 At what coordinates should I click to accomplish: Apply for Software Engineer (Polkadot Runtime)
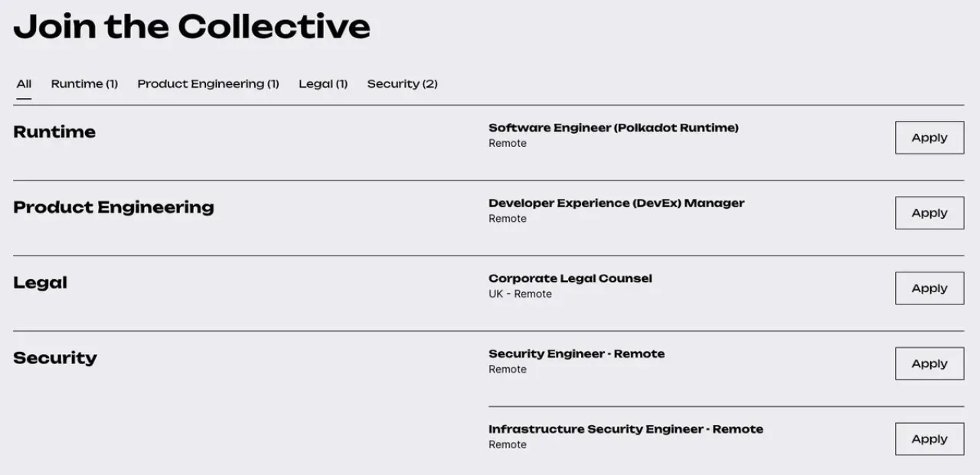pyautogui.click(x=929, y=138)
